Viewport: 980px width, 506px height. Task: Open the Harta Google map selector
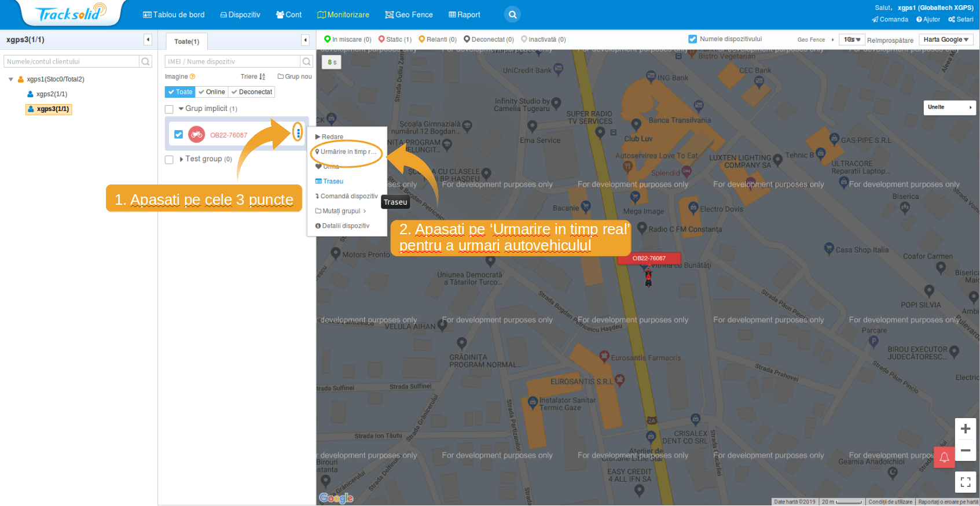click(x=946, y=39)
